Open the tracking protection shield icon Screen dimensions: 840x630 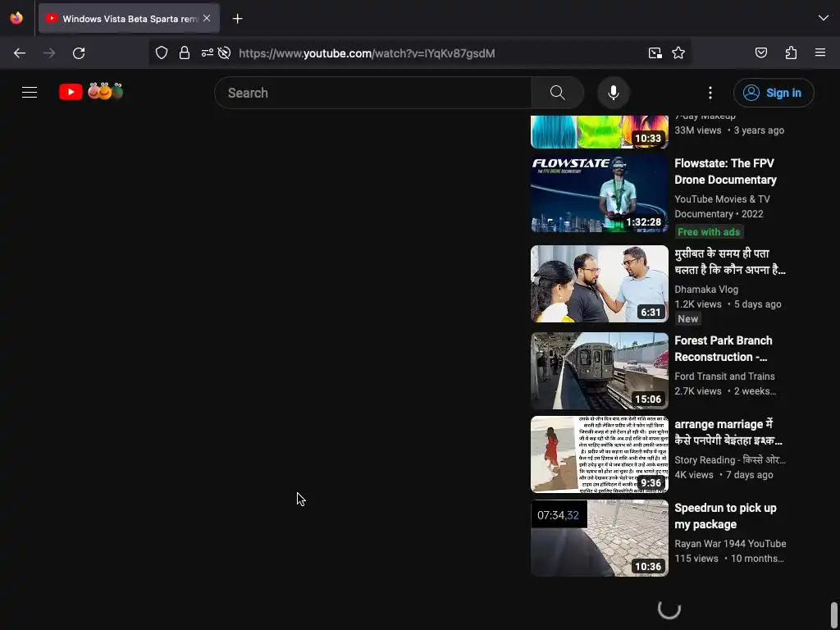pos(162,52)
